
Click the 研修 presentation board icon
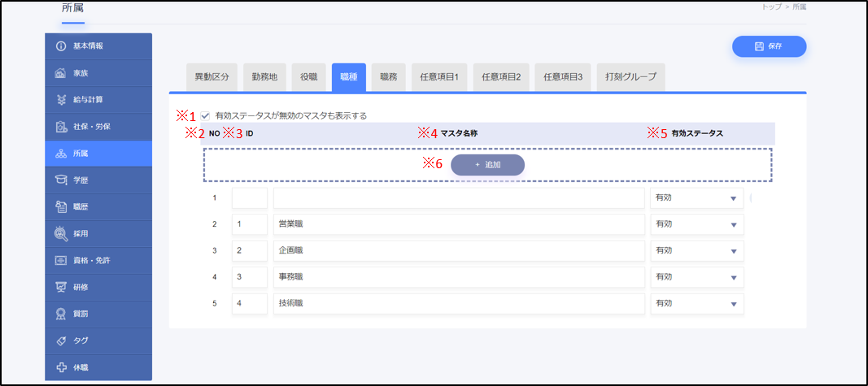tap(62, 288)
